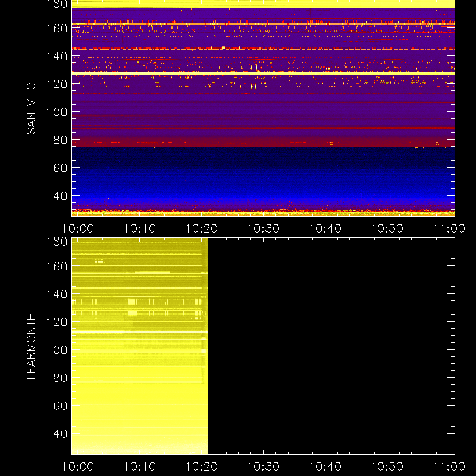Choose the 180 frequency label on Learmonth axis

tap(57, 242)
